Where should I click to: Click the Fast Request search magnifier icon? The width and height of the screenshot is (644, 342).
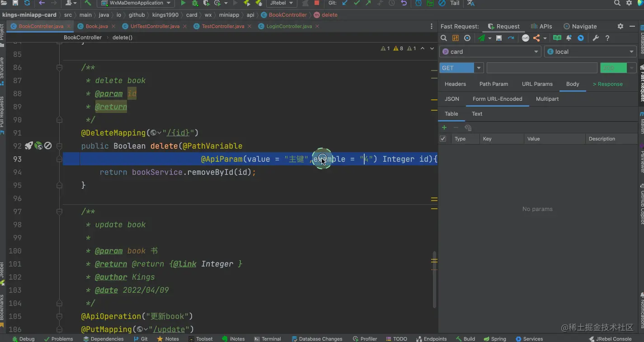[444, 38]
